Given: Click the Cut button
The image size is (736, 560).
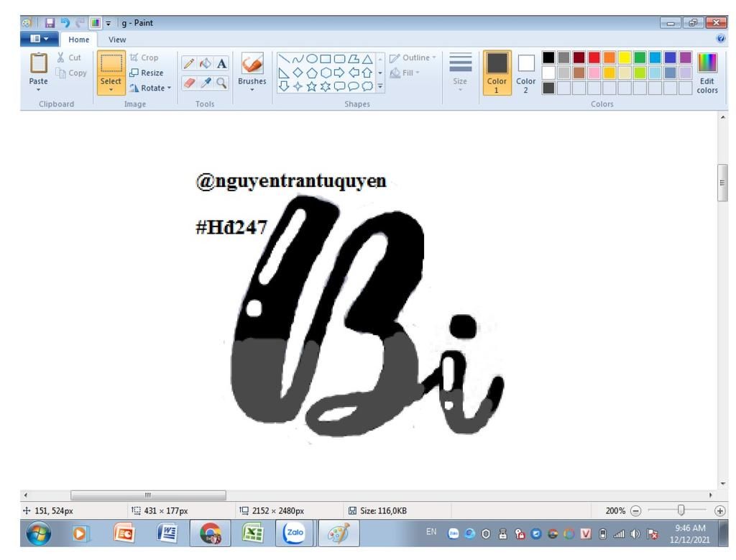Looking at the screenshot, I should 69,58.
